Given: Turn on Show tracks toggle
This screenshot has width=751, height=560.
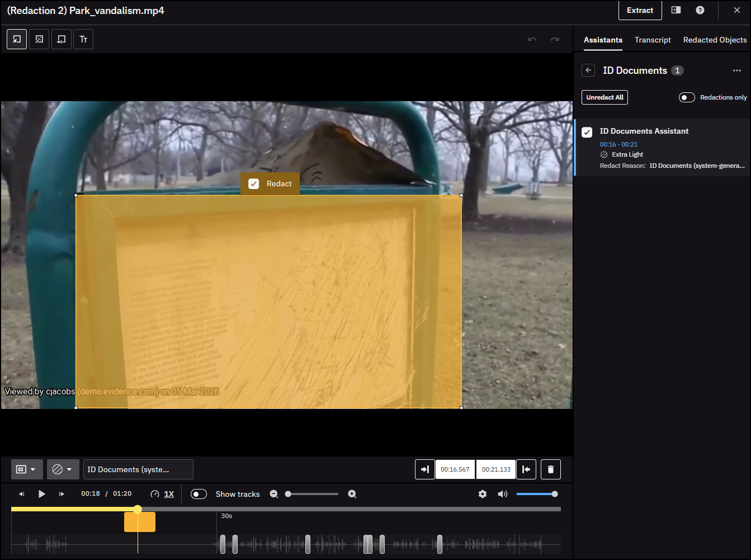Looking at the screenshot, I should click(199, 494).
